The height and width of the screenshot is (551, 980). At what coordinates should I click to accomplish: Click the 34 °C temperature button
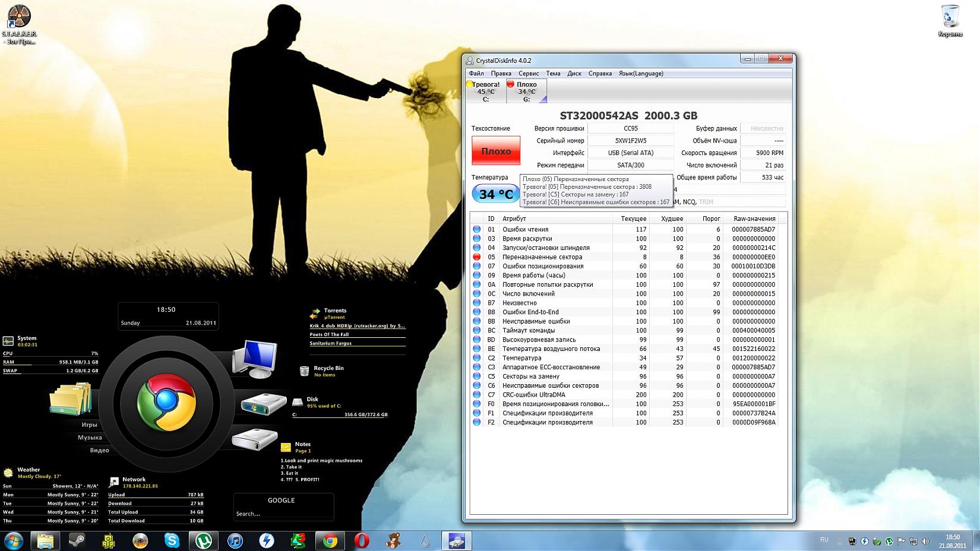pyautogui.click(x=496, y=194)
